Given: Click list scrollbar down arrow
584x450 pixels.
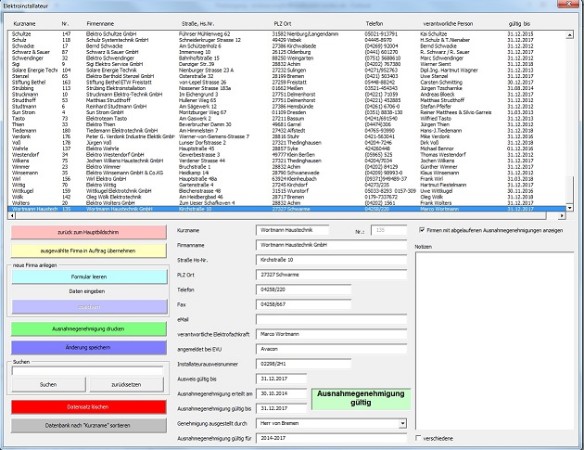Looking at the screenshot, I should (569, 208).
